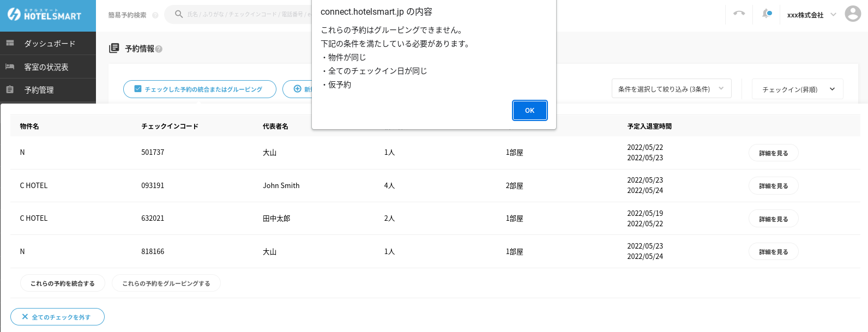The image size is (868, 332).
Task: Open the 条件を選択して絞り込み filter dropdown
Action: [x=671, y=89]
